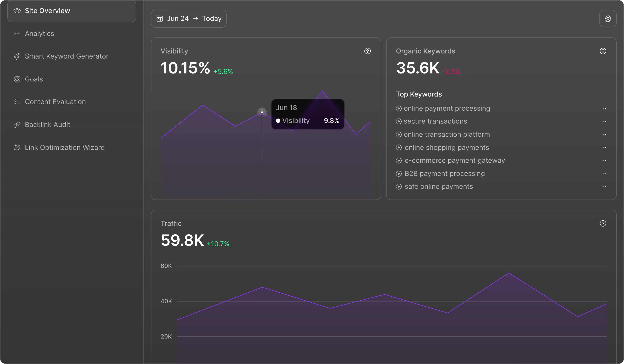Click Traffic panel help icon
Image resolution: width=624 pixels, height=364 pixels.
[x=603, y=223]
